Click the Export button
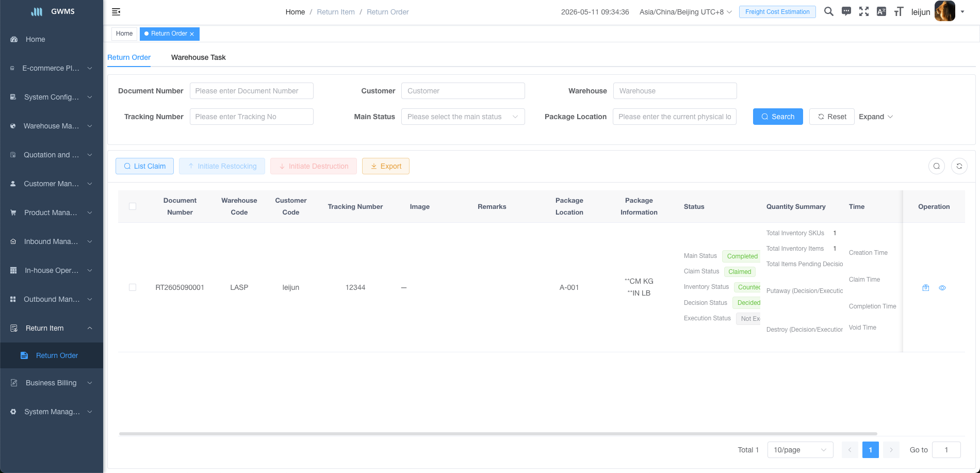Screen dimensions: 980x473 (x=386, y=166)
